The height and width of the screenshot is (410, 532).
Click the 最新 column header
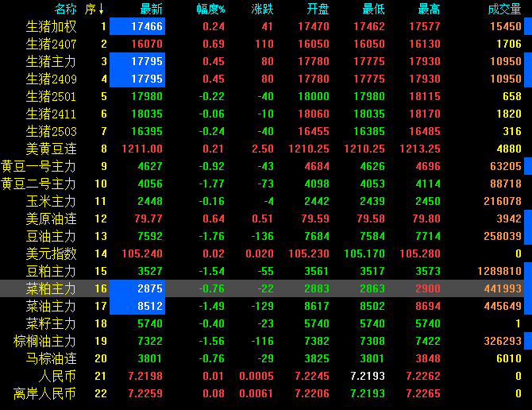tap(152, 9)
